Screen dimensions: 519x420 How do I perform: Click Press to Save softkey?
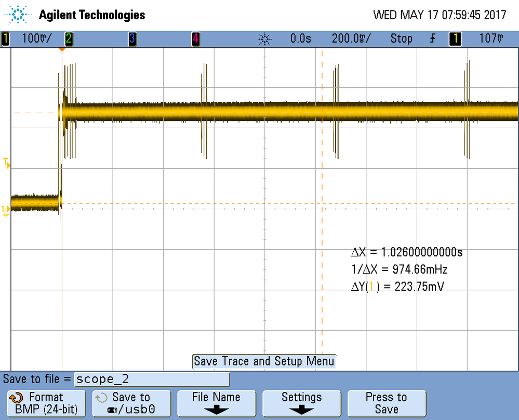(387, 403)
